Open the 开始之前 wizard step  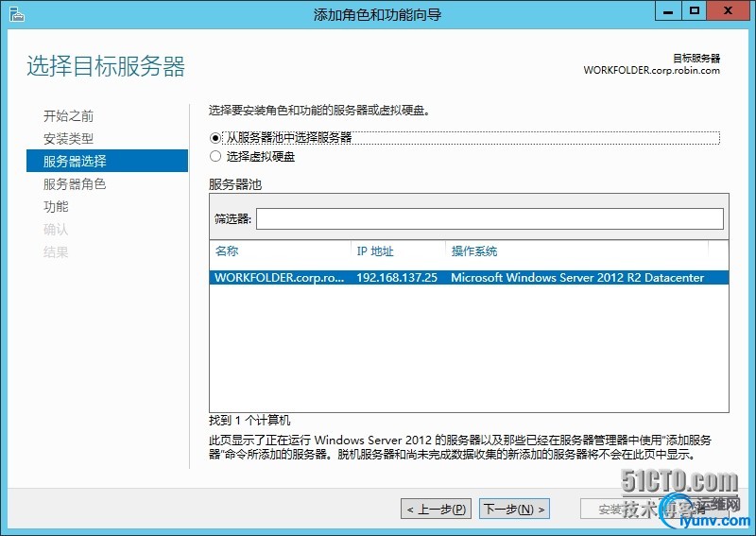tap(68, 115)
